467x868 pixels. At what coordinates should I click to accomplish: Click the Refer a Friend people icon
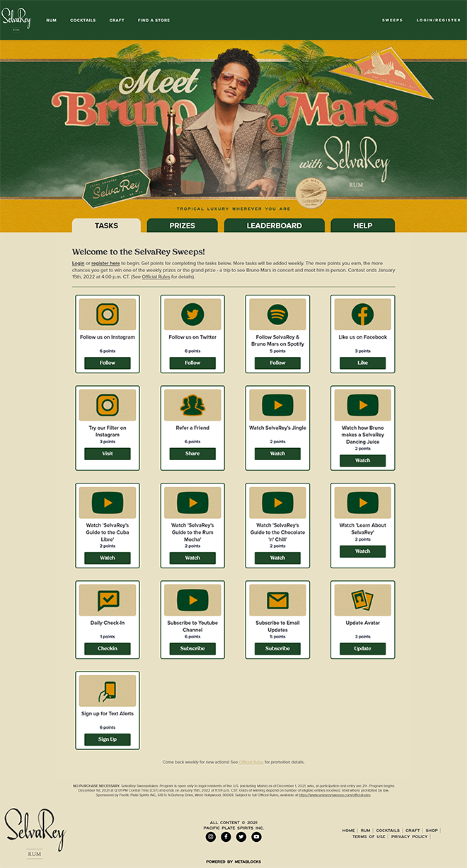[x=192, y=405]
